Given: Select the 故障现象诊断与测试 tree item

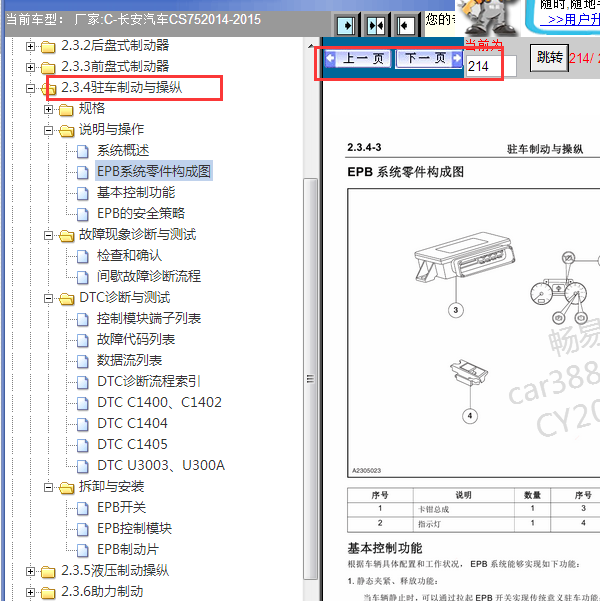Looking at the screenshot, I should [137, 235].
